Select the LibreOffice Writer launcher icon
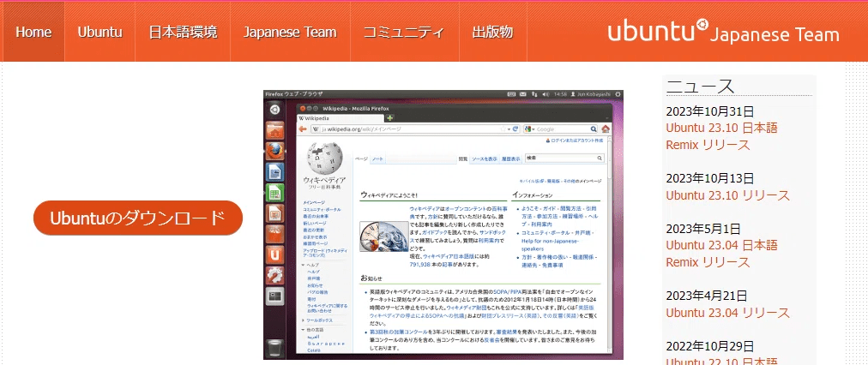The height and width of the screenshot is (365, 868). [274, 171]
